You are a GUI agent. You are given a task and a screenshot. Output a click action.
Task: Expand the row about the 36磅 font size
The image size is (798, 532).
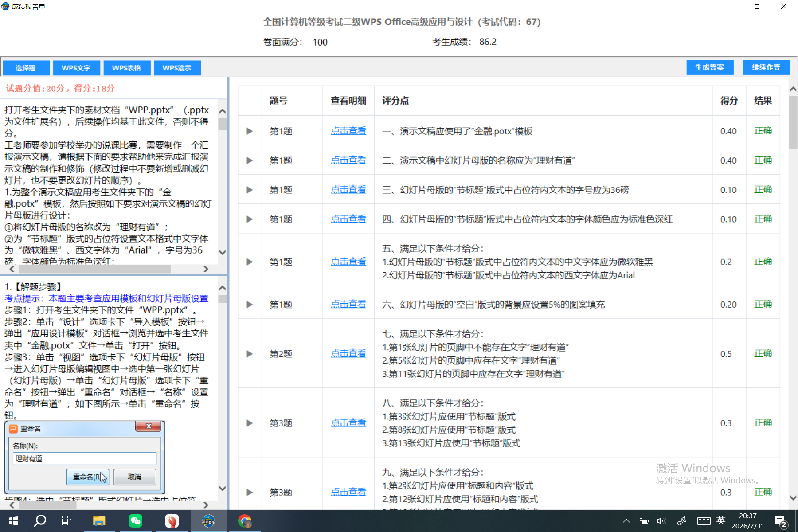(x=250, y=190)
